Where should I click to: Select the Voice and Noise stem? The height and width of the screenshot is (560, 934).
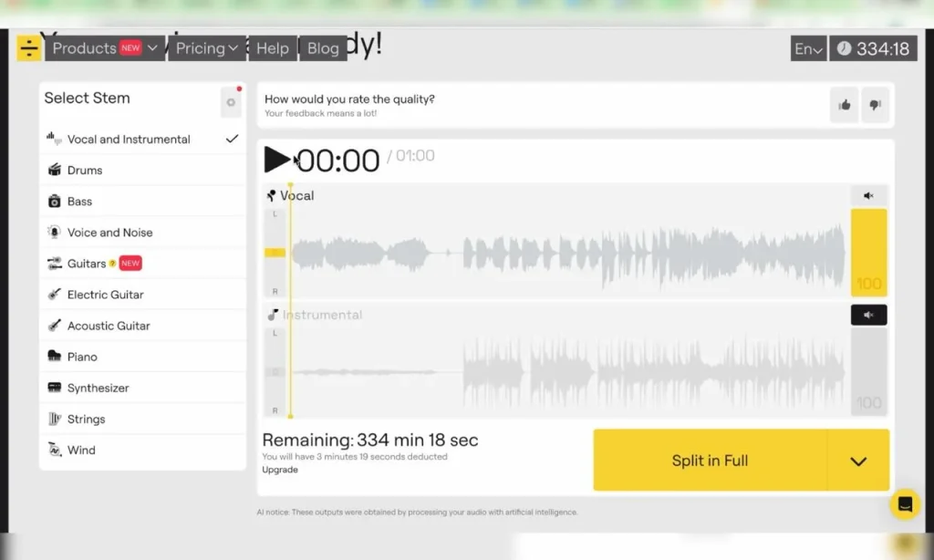point(143,233)
